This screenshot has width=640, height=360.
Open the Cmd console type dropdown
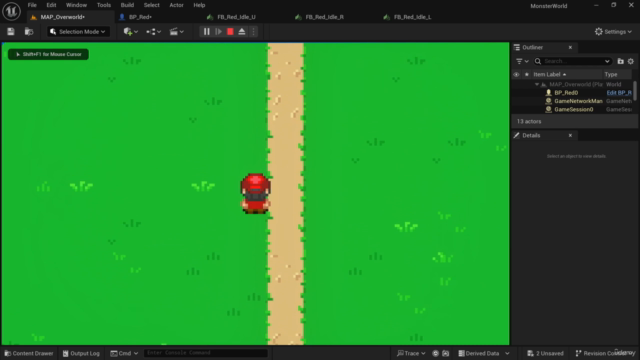[x=124, y=353]
